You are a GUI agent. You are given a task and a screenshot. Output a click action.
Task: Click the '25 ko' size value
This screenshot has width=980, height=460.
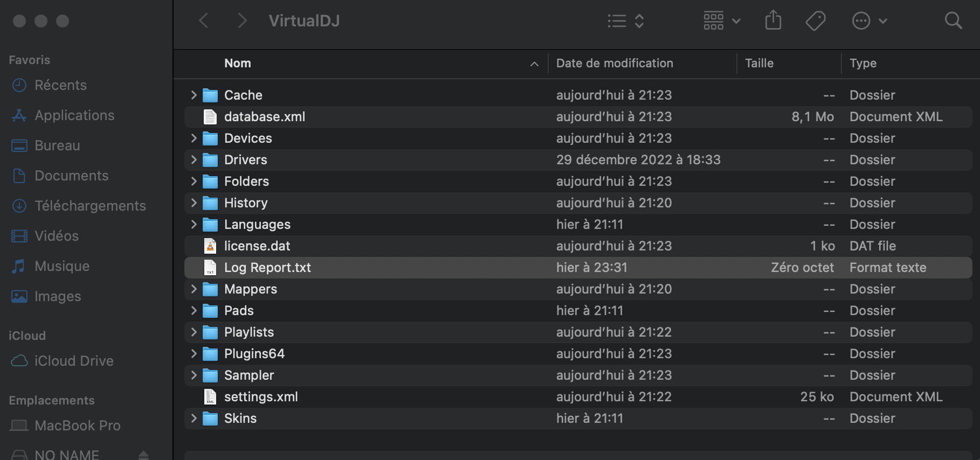pos(817,396)
